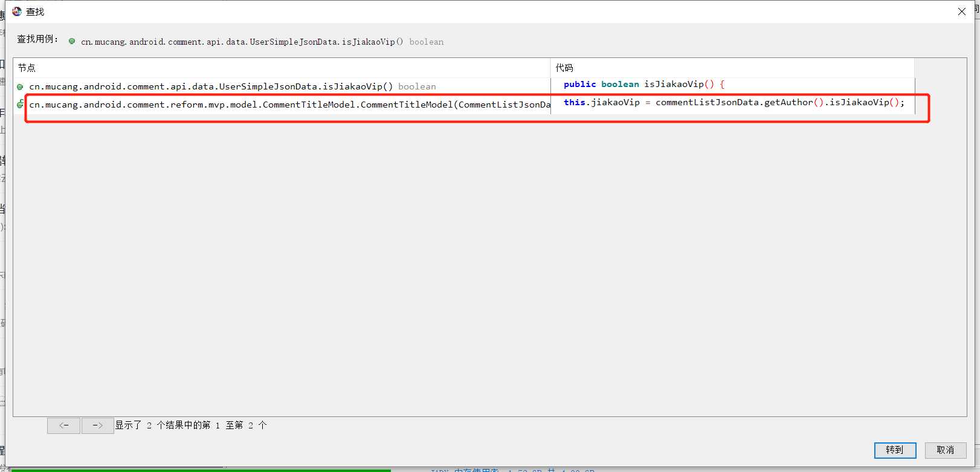Go to next results page with -> button
980x472 pixels.
(97, 425)
